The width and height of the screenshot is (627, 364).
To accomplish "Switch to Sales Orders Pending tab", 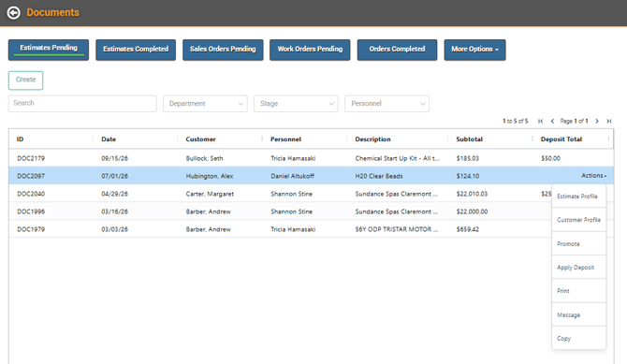I will pos(223,50).
